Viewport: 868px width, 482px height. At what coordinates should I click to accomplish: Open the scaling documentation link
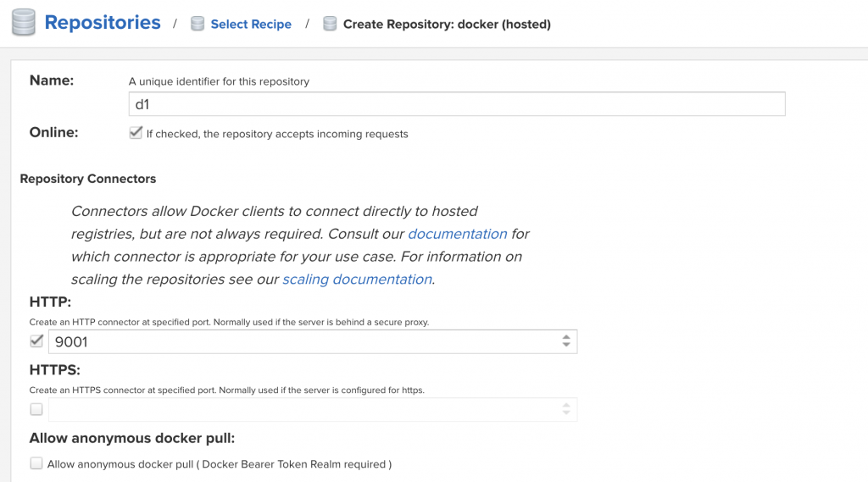pyautogui.click(x=357, y=280)
